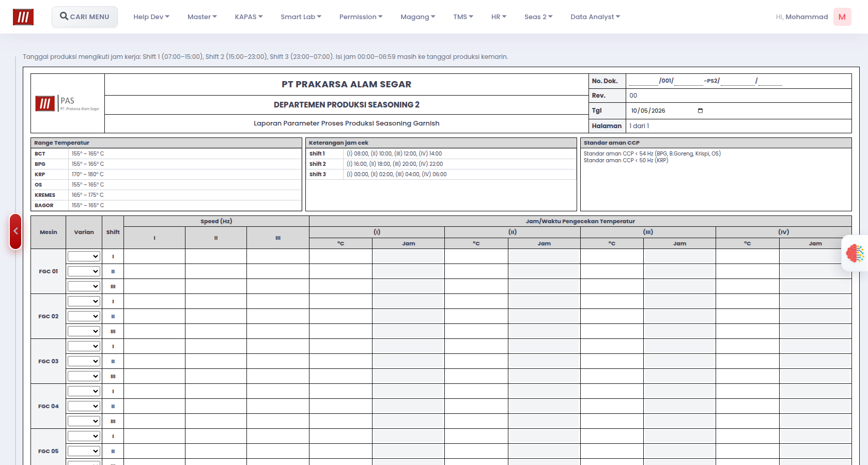
Task: Open the KAPAS menu
Action: pos(249,17)
